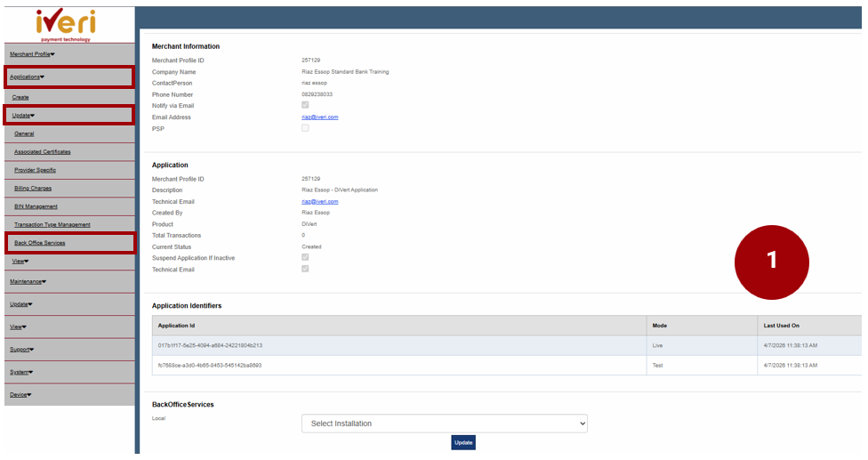The height and width of the screenshot is (460, 868).
Task: Open the Create link under Applications
Action: (x=20, y=97)
